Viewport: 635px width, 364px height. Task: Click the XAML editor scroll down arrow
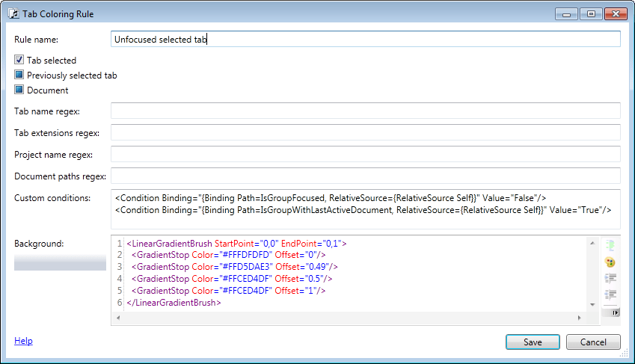pos(594,306)
